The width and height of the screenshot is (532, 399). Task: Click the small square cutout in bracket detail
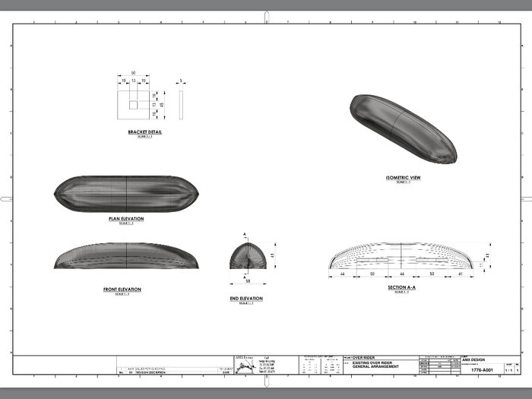[134, 104]
